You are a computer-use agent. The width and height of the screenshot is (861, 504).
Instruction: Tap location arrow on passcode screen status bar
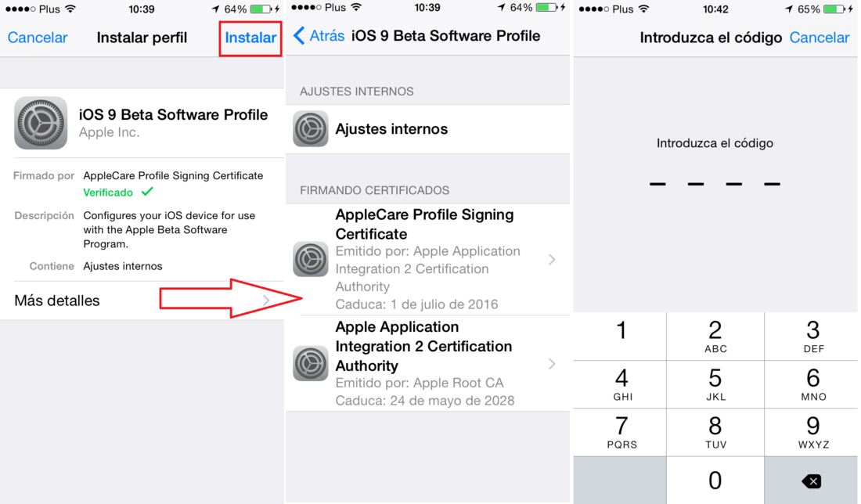coord(788,9)
